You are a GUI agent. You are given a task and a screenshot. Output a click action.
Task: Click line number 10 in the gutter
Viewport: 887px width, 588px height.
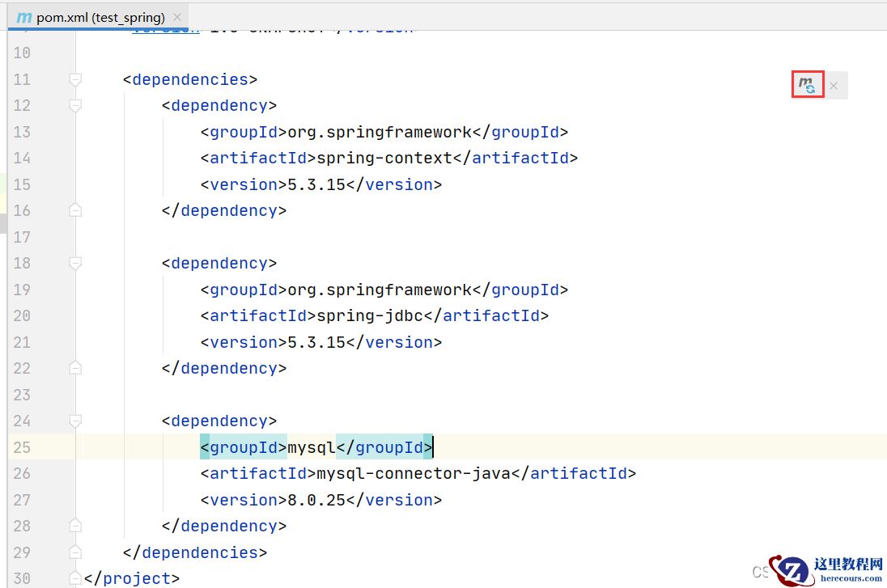point(22,53)
